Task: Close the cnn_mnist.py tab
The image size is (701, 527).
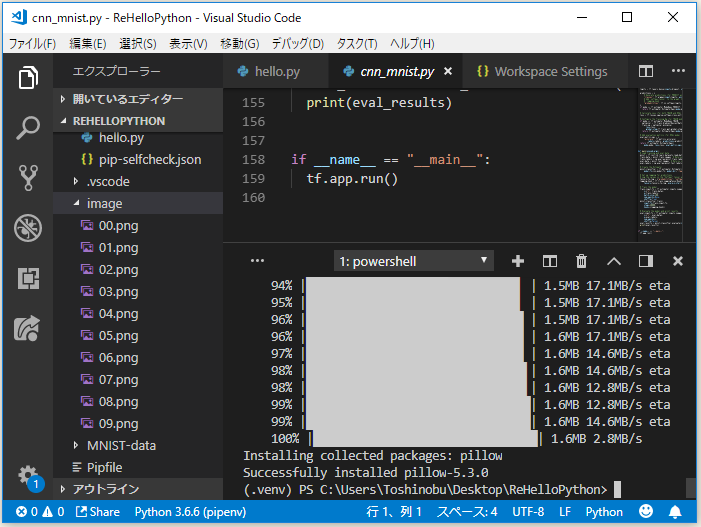Action: 448,72
